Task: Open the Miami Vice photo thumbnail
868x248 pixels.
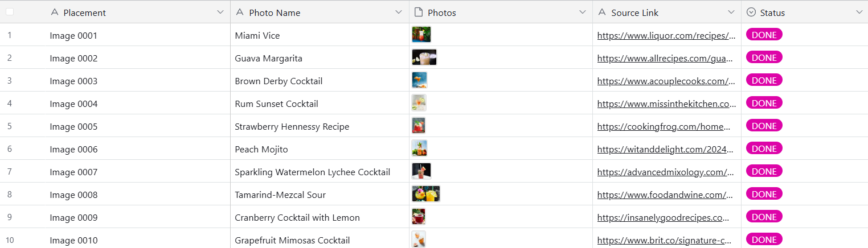Action: click(x=421, y=35)
